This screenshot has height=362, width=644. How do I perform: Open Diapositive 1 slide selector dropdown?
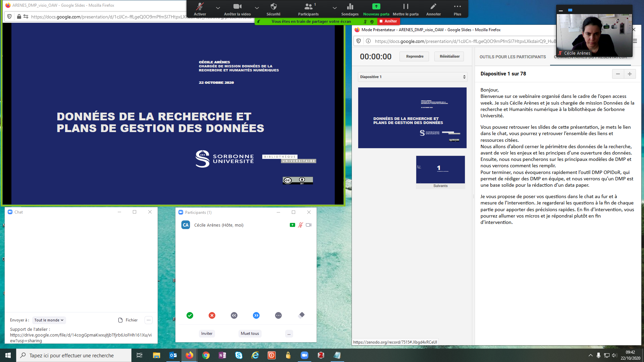click(x=413, y=77)
